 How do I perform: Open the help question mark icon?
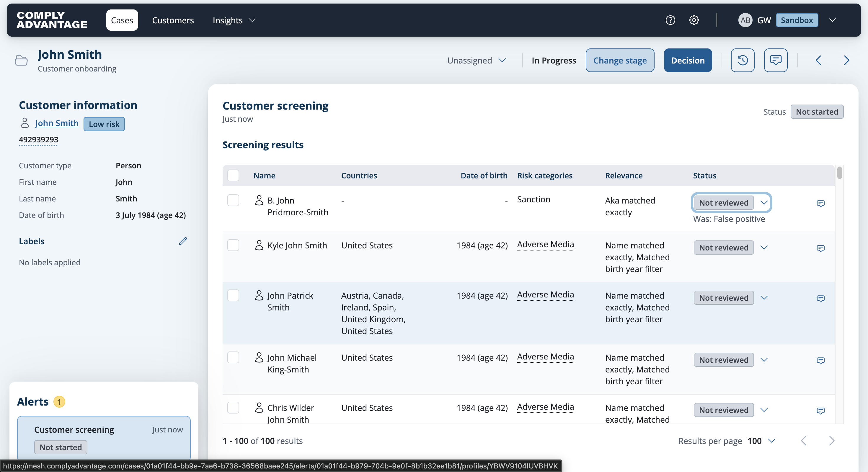(x=670, y=20)
